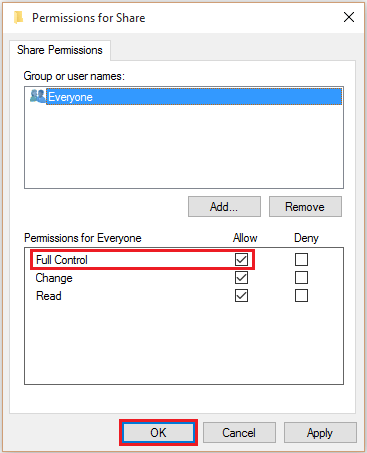The image size is (367, 453).
Task: Tick the Deny checkbox for Full Control
Action: [x=301, y=260]
